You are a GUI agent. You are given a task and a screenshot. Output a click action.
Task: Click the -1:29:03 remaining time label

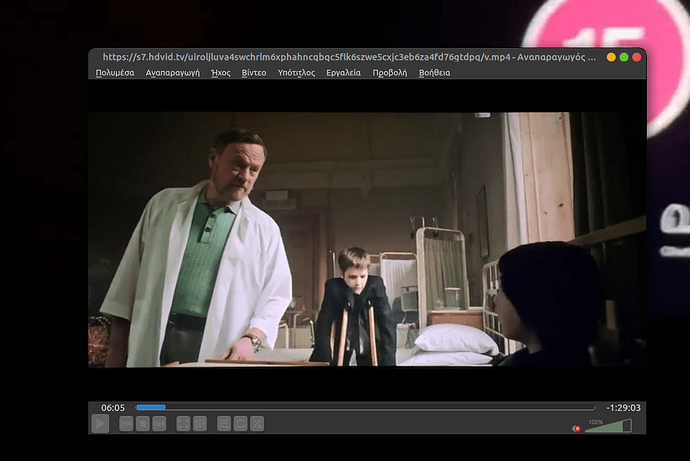623,407
